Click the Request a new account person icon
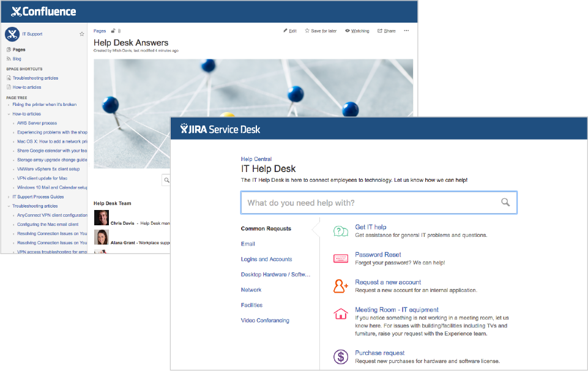Viewport: 588px width, 371px height. pyautogui.click(x=341, y=286)
